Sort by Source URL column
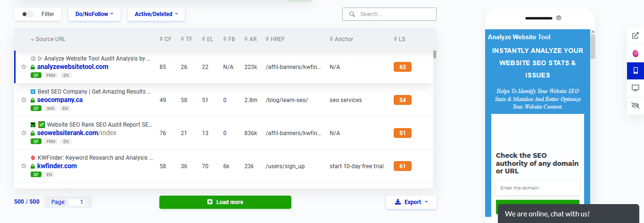The image size is (644, 223). tap(48, 39)
